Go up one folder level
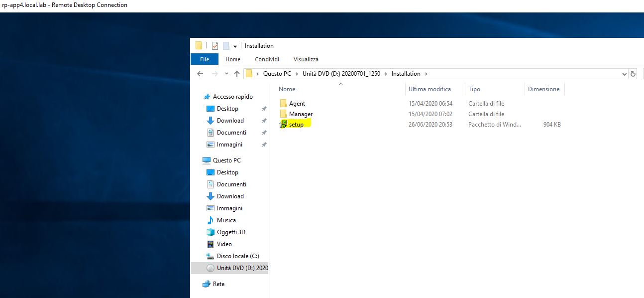Viewport: 644px width, 298px height. pyautogui.click(x=236, y=74)
